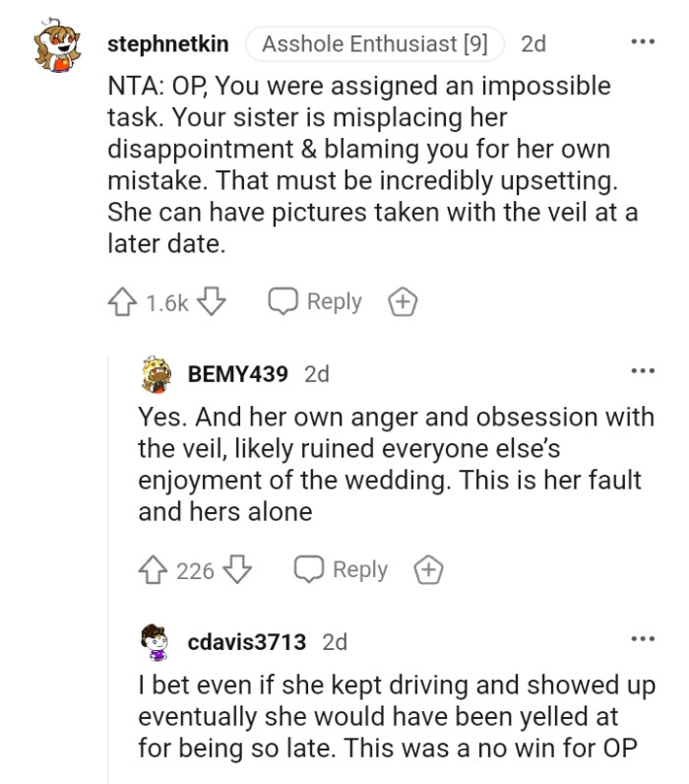Open overflow menu on cdavis3713's comment
689x784 pixels.
(642, 639)
